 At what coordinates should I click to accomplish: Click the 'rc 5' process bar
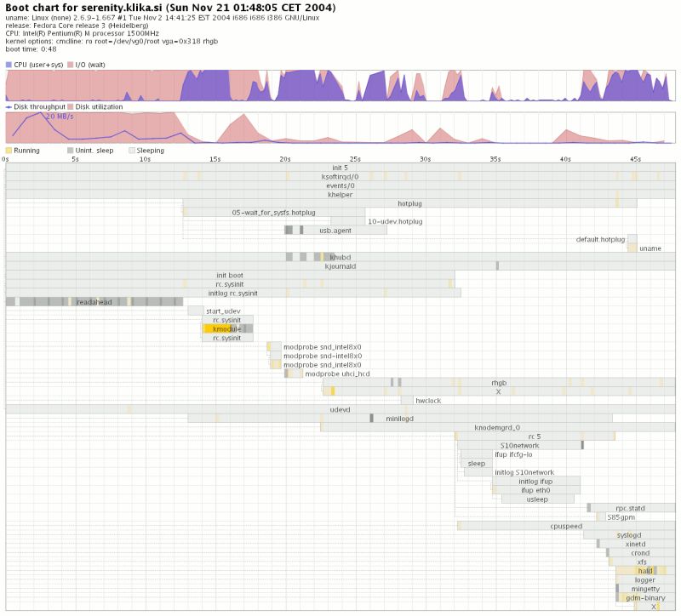pos(535,436)
